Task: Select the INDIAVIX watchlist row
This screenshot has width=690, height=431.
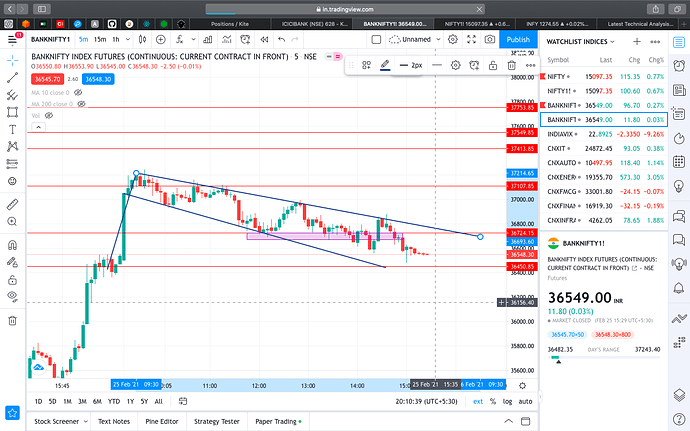Action: [604, 134]
